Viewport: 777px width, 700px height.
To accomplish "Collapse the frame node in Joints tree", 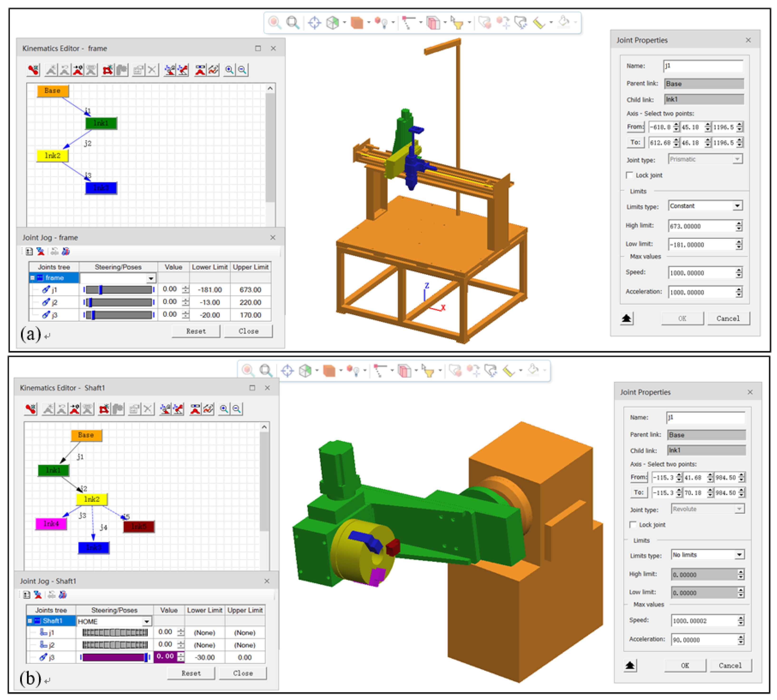I will (x=33, y=278).
